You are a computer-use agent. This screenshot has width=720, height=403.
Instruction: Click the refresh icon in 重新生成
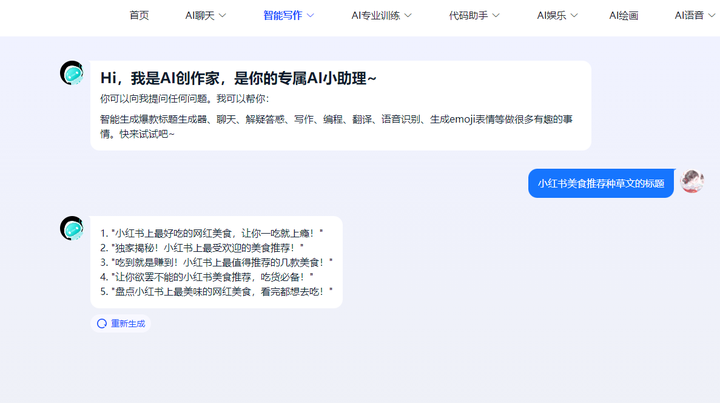(x=102, y=324)
